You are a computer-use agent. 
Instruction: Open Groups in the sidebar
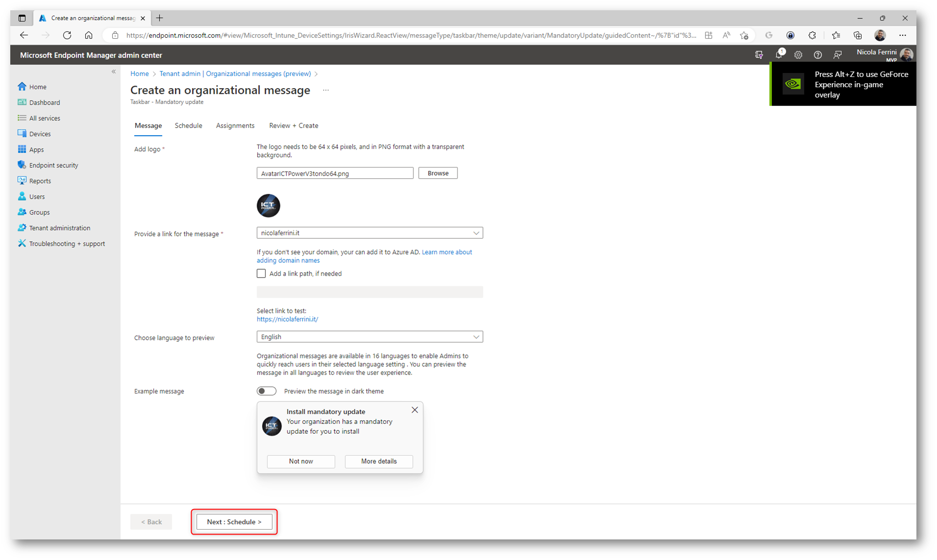point(34,212)
